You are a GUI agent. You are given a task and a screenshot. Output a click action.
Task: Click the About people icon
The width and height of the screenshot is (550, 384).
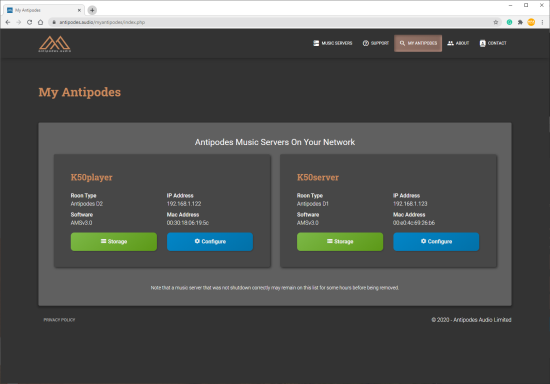click(450, 43)
